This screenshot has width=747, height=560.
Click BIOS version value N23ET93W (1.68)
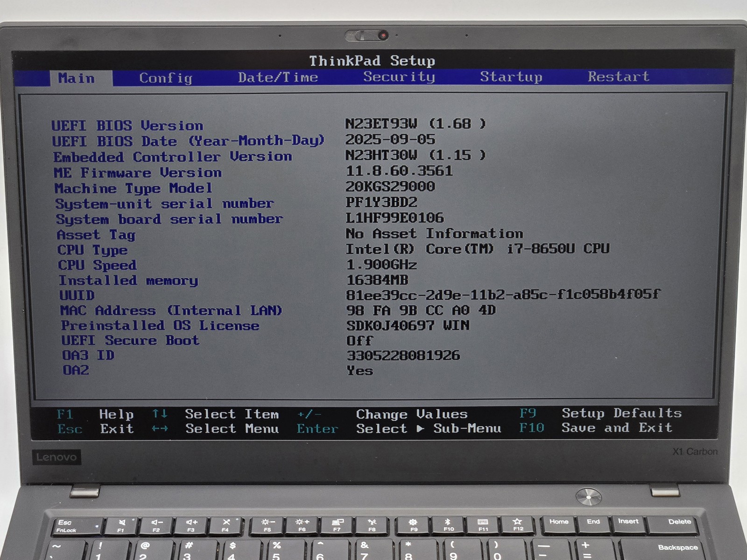416,124
